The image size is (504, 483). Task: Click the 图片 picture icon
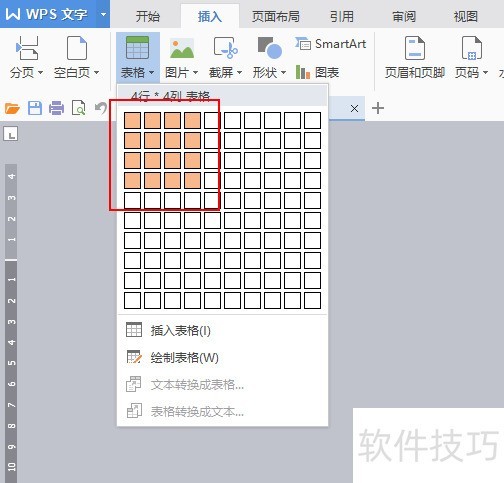coord(182,48)
